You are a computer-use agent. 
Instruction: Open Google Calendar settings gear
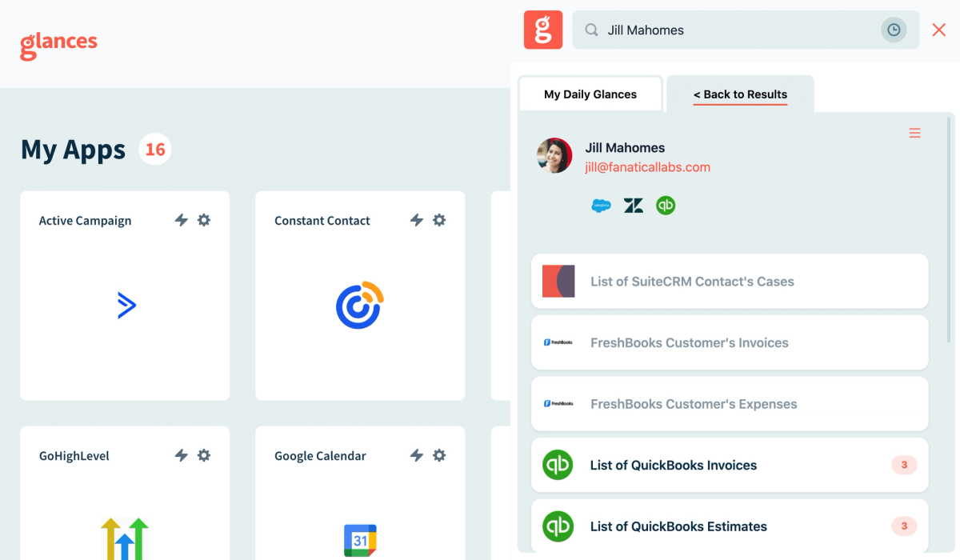pyautogui.click(x=439, y=455)
